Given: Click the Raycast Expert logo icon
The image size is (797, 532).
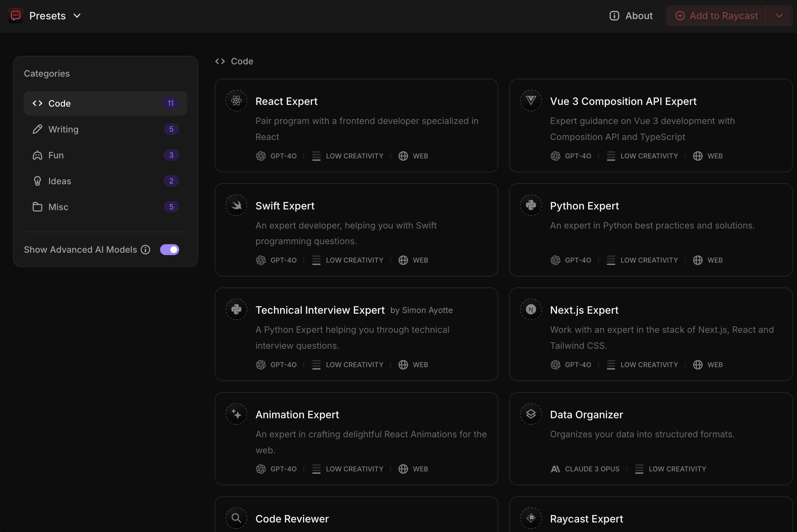Looking at the screenshot, I should (531, 518).
